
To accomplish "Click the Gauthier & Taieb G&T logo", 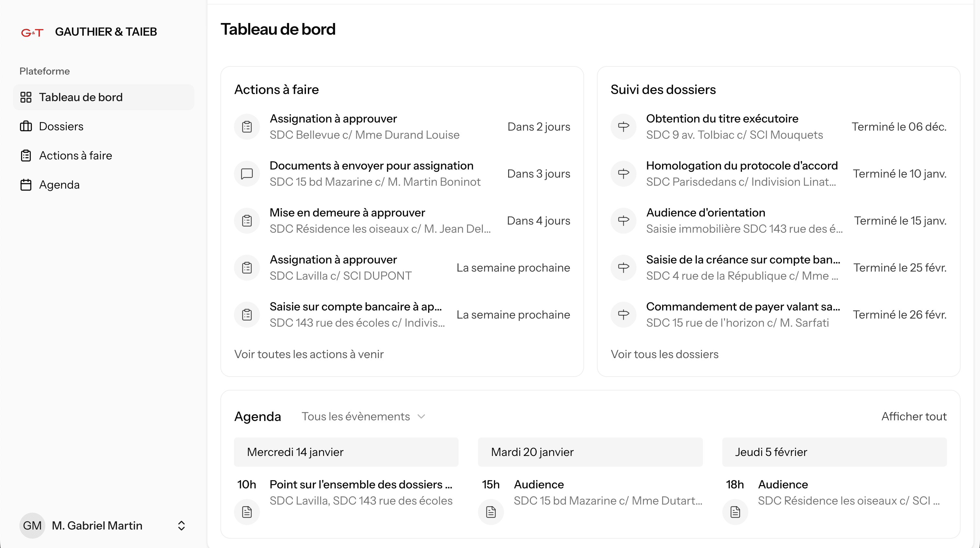I will point(32,32).
